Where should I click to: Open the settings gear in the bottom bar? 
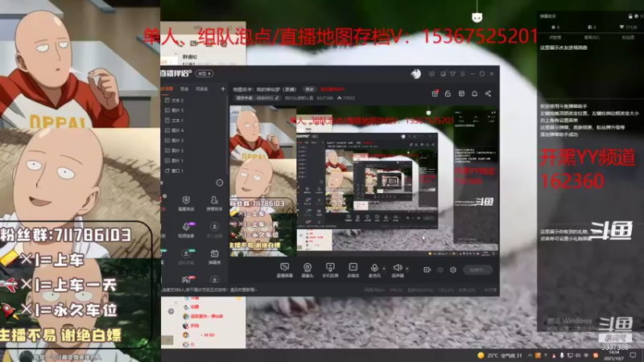[x=453, y=269]
